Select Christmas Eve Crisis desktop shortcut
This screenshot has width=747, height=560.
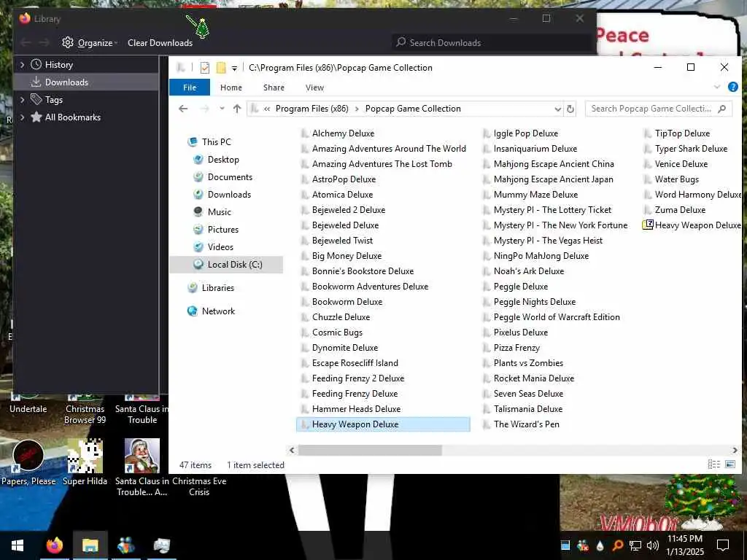199,486
